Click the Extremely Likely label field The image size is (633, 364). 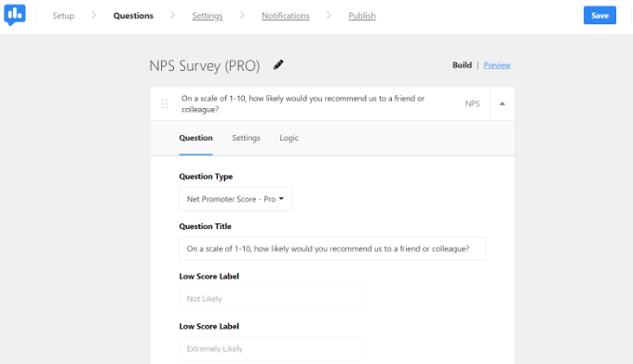271,349
